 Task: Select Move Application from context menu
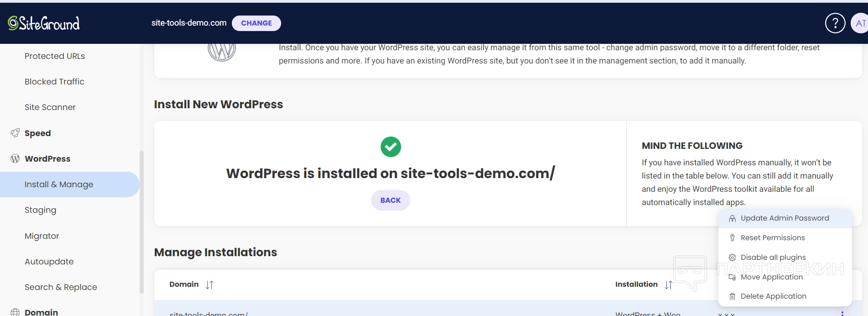[771, 277]
